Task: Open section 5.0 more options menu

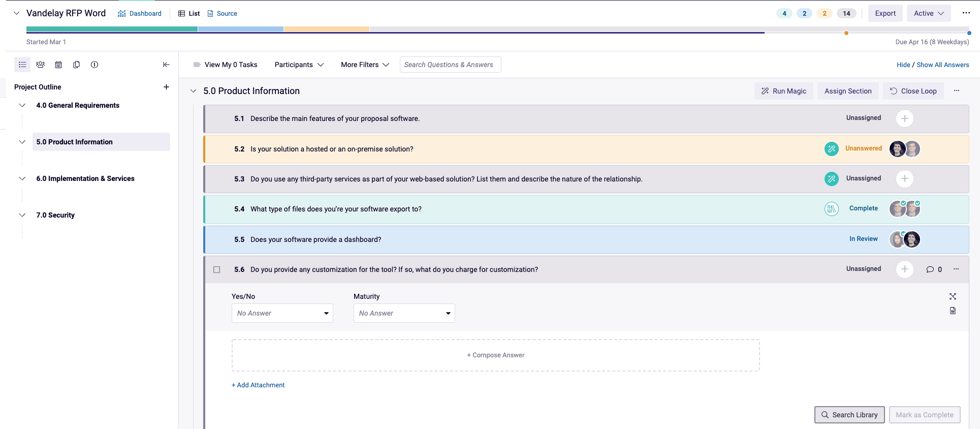Action: pos(957,90)
